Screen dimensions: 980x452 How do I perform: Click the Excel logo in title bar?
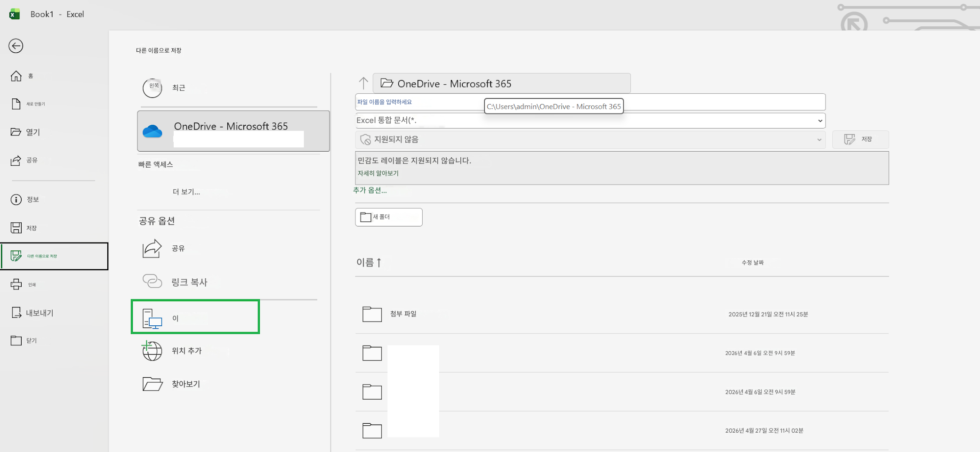click(15, 14)
